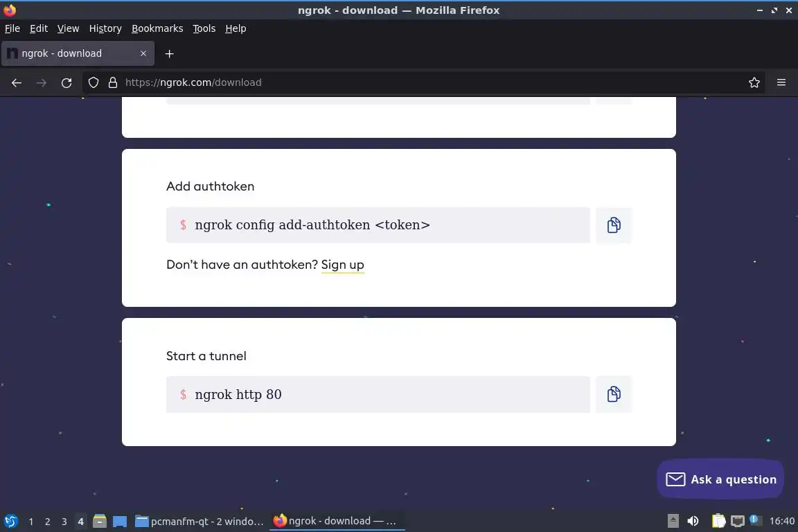Maximize the Firefox window
This screenshot has width=798, height=532.
coord(774,10)
